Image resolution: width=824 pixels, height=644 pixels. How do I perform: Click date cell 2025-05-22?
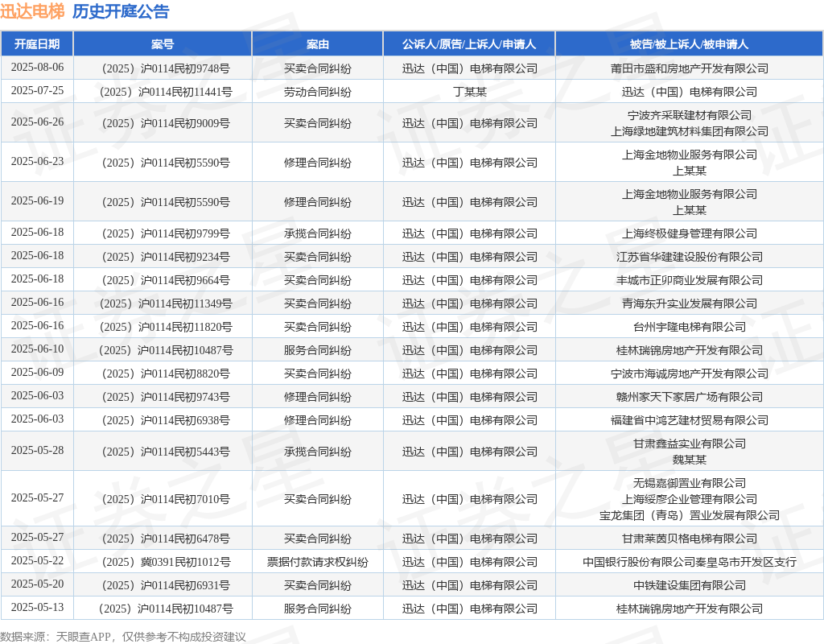(x=37, y=561)
